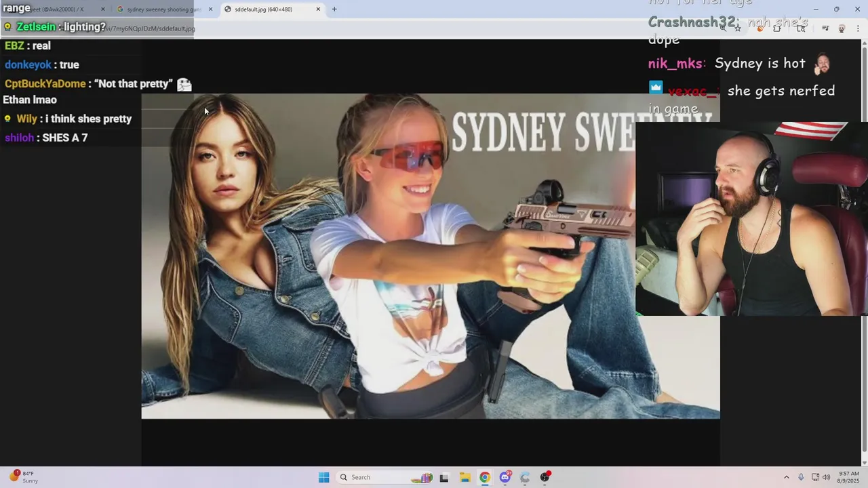Viewport: 868px width, 488px height.
Task: Click the streamer webcam overlay
Action: click(751, 219)
